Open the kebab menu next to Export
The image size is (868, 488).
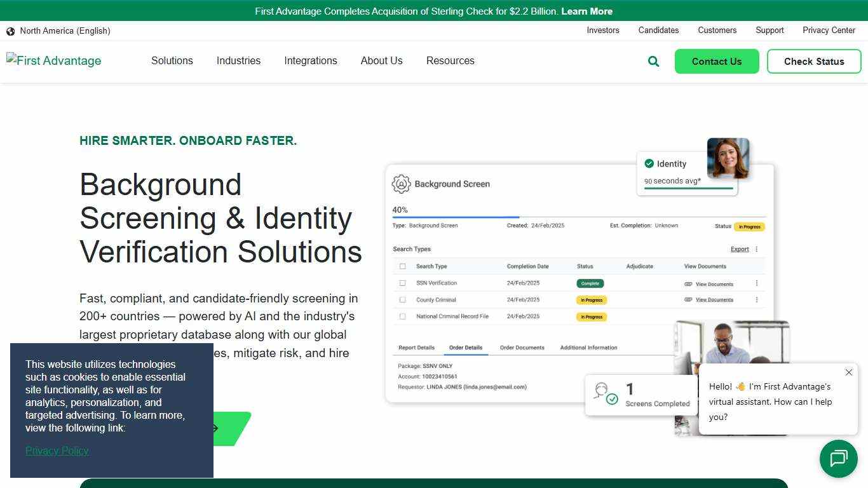point(756,248)
